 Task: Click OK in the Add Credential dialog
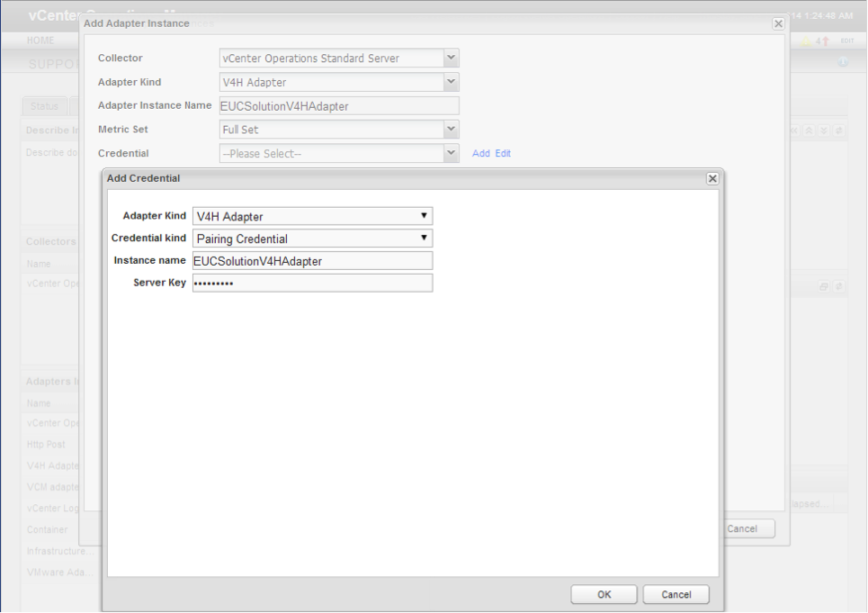click(604, 594)
